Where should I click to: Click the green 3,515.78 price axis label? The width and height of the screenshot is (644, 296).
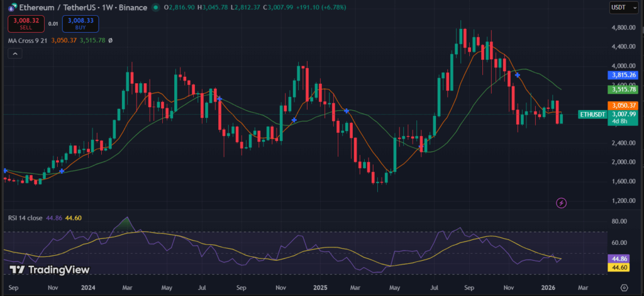[623, 89]
